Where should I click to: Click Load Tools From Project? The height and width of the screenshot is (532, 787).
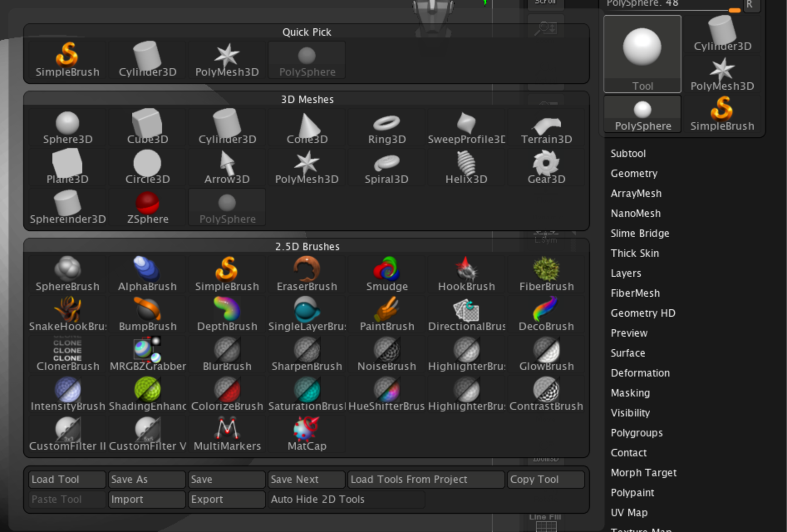426,479
